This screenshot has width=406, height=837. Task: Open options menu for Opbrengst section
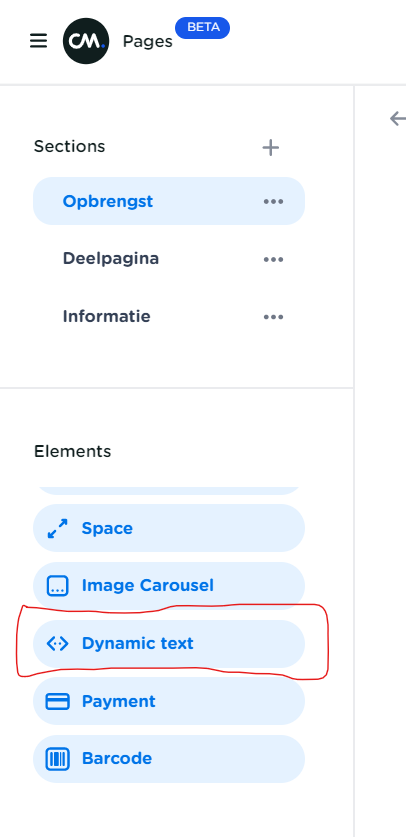pyautogui.click(x=273, y=202)
